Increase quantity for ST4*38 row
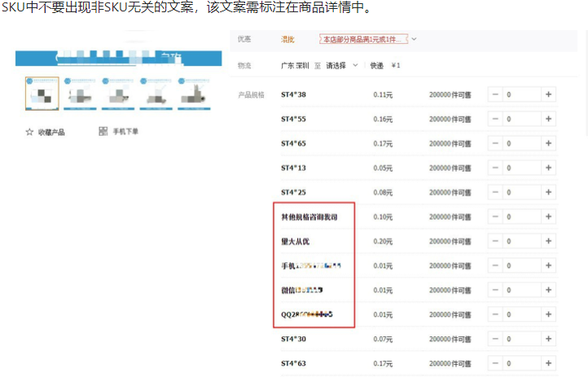The height and width of the screenshot is (377, 588). click(x=548, y=94)
